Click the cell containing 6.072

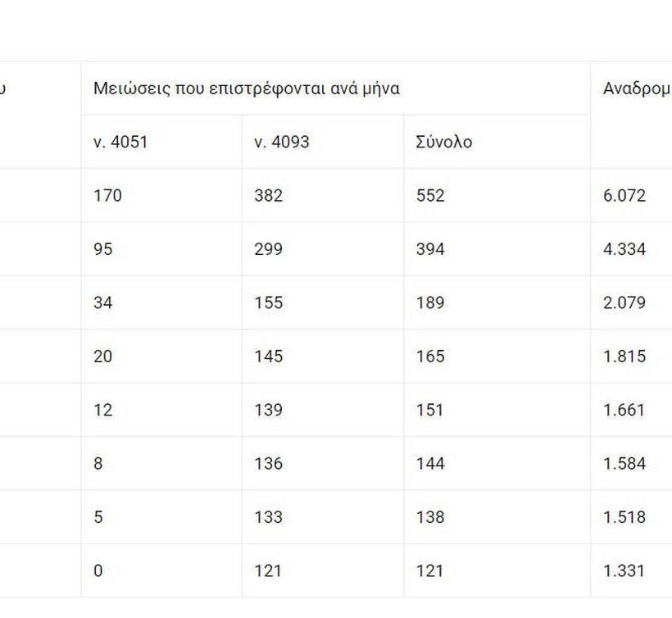tap(624, 195)
